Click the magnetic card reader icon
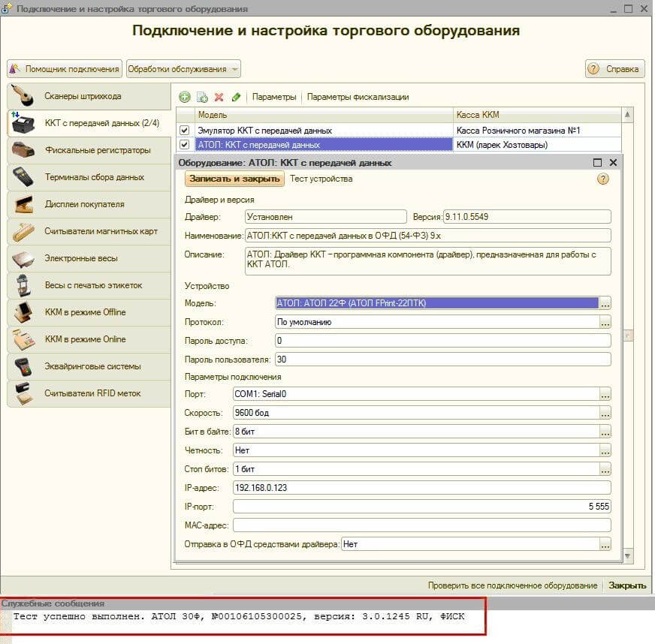This screenshot has width=655, height=644. click(23, 232)
